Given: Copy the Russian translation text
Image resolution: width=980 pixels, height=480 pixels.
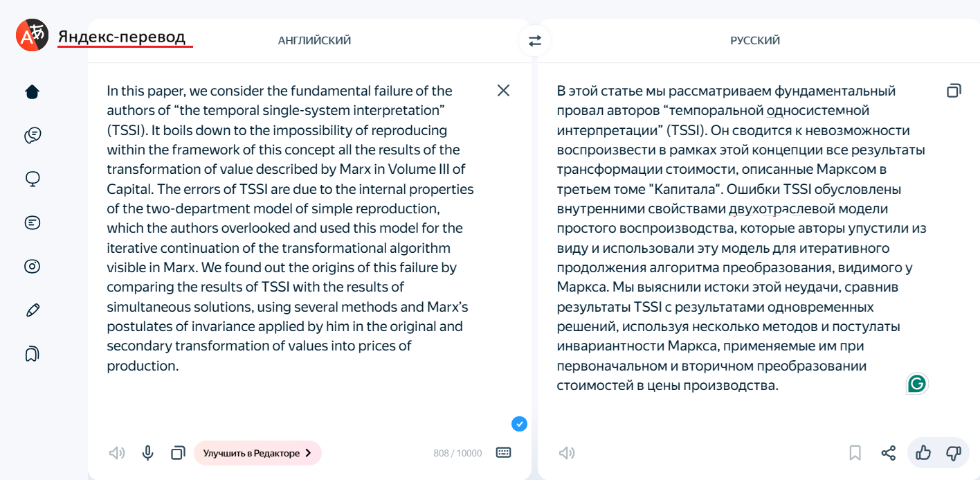Looking at the screenshot, I should point(953,91).
